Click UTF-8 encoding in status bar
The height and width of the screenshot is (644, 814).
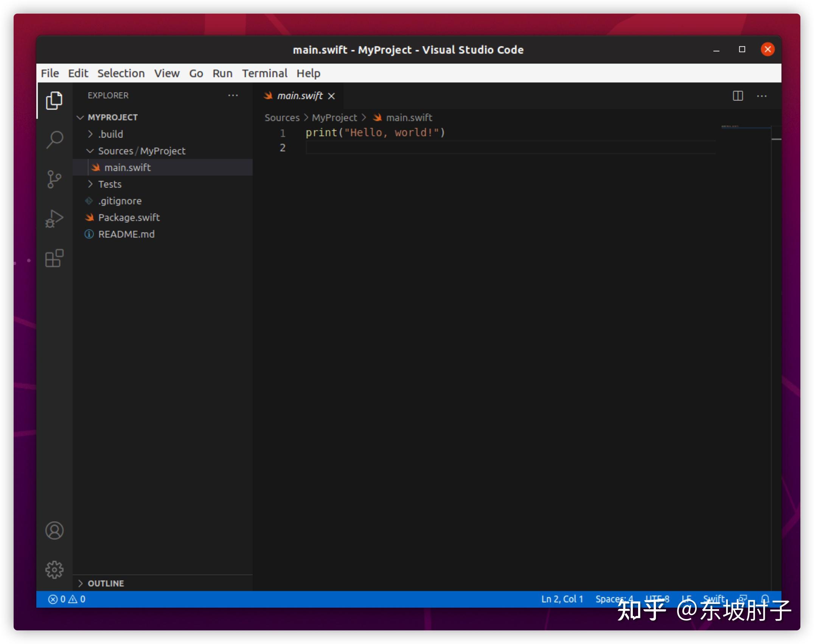pos(657,599)
